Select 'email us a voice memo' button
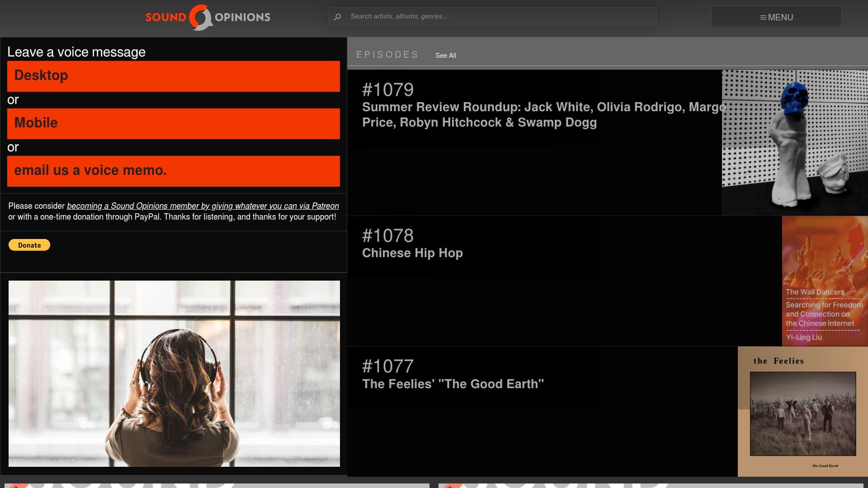The width and height of the screenshot is (868, 488). 174,171
